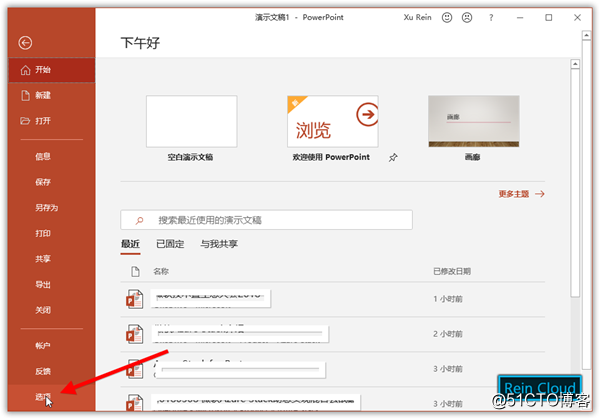The height and width of the screenshot is (419, 600).
Task: Open help with the question mark icon
Action: pyautogui.click(x=491, y=18)
